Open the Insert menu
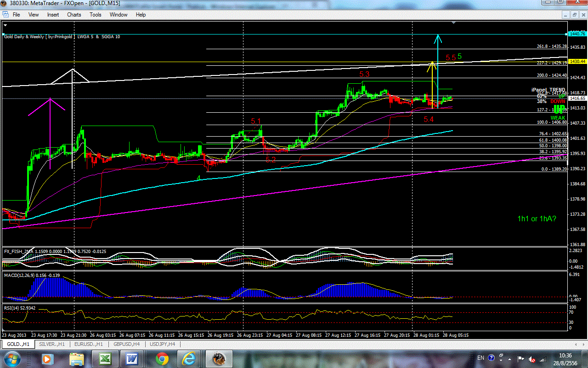Viewport: 588px width, 368px height. pyautogui.click(x=53, y=15)
